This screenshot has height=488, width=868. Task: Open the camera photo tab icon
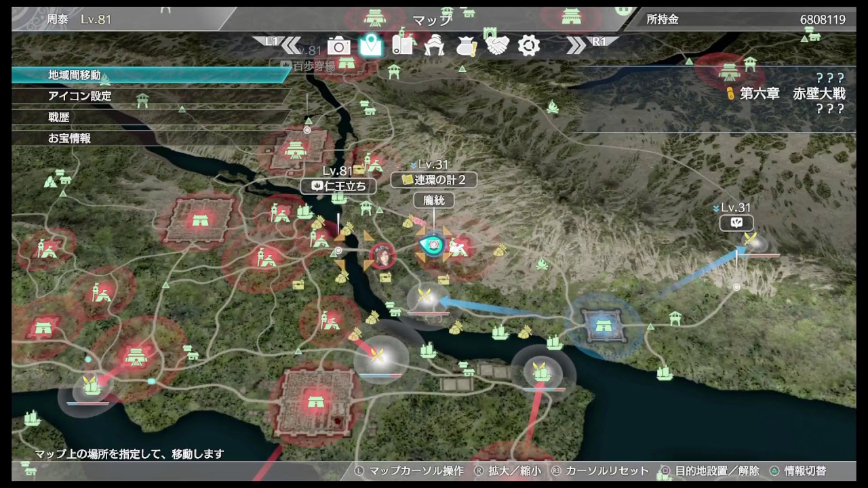(x=339, y=45)
